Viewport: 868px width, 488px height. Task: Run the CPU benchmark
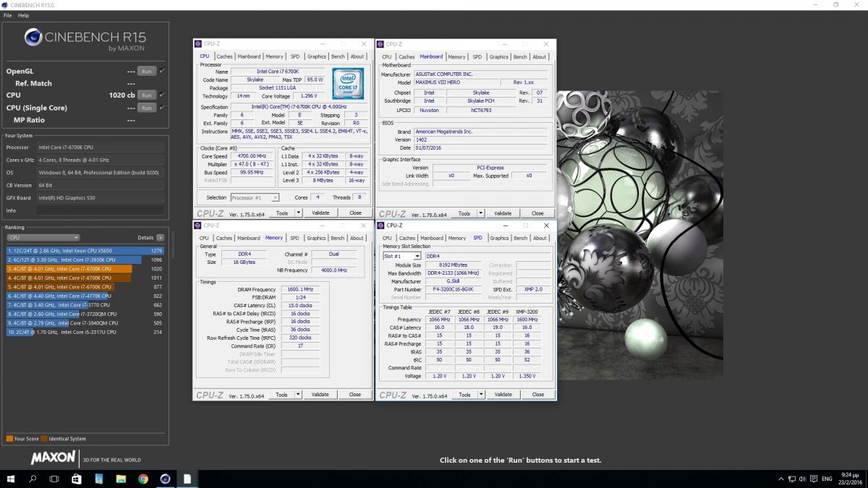pyautogui.click(x=147, y=95)
